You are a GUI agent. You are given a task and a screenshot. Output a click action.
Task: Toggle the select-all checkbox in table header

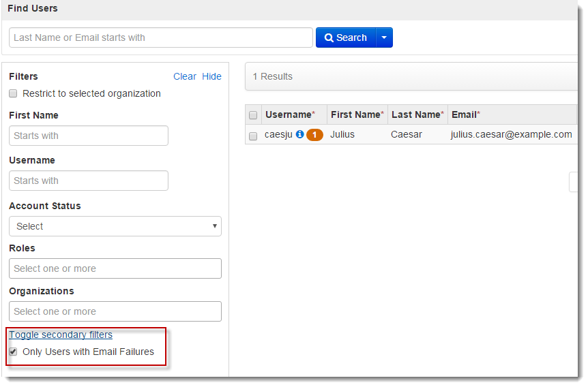[x=253, y=115]
